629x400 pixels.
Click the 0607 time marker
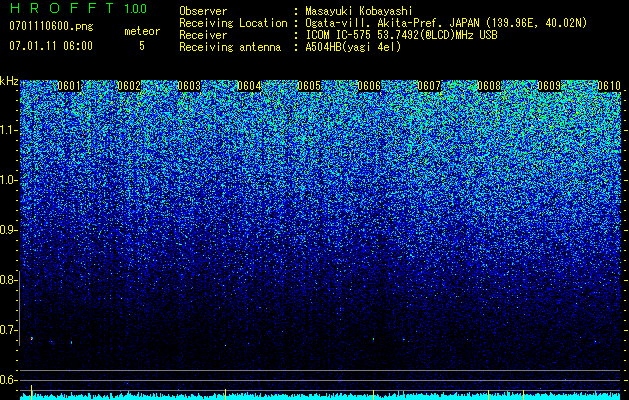pos(429,86)
